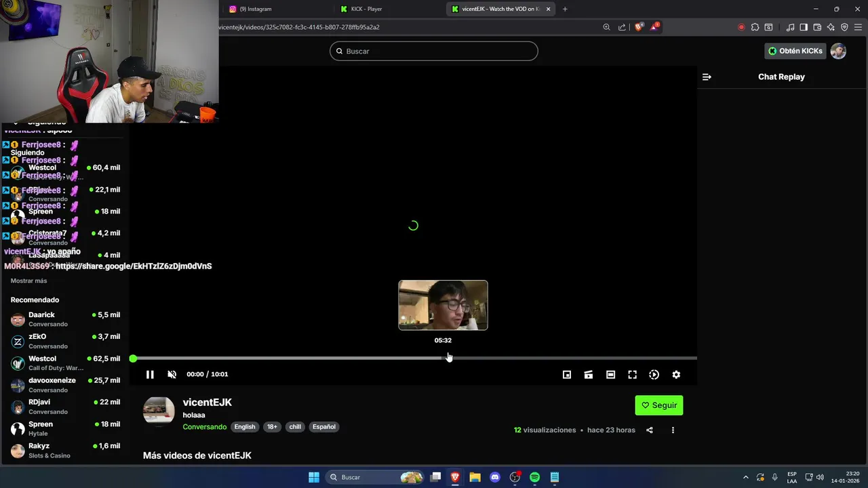
Task: Close the vicentEJK VOD tab
Action: (549, 9)
